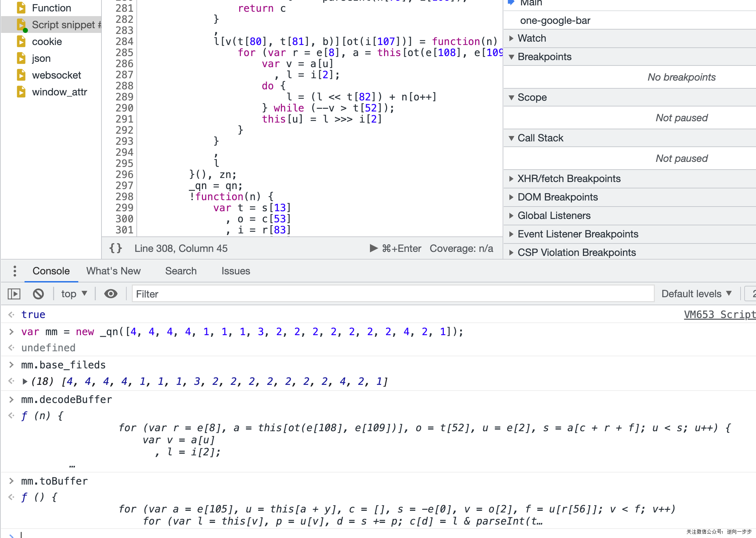The width and height of the screenshot is (756, 538).
Task: Open the top context dropdown
Action: 74,294
